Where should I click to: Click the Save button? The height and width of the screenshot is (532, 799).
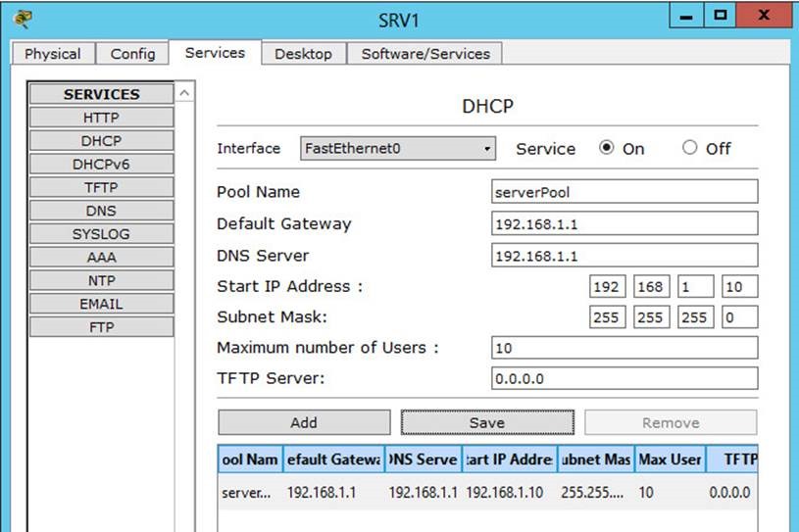point(487,422)
